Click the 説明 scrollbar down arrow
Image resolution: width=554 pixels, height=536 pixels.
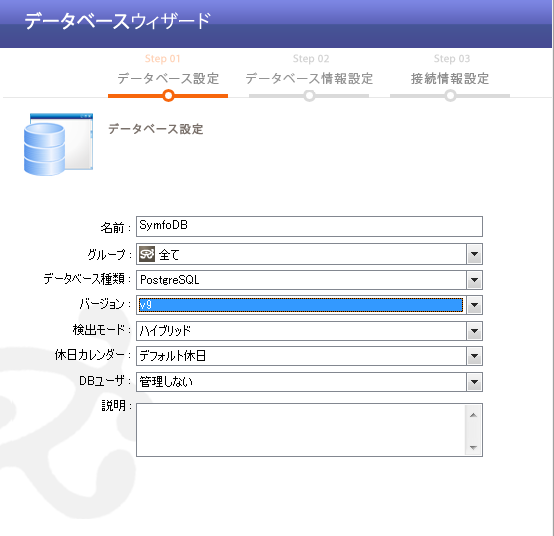[473, 448]
